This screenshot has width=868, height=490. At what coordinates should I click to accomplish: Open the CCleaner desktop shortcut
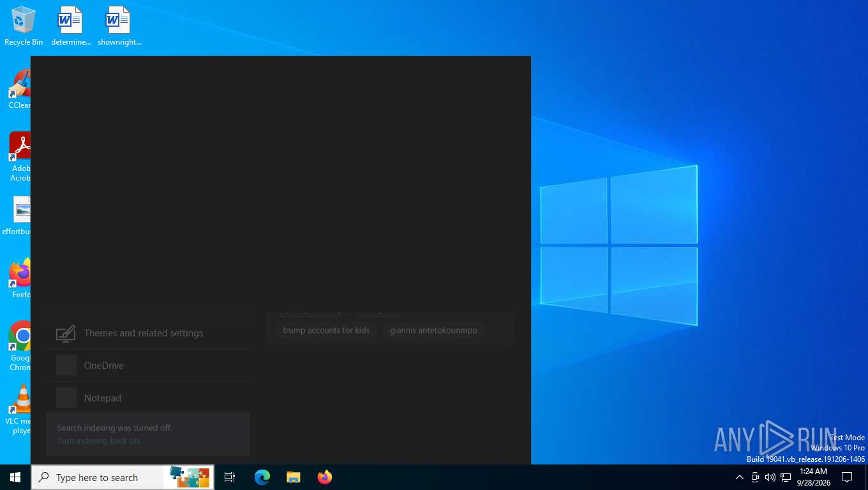pos(19,89)
